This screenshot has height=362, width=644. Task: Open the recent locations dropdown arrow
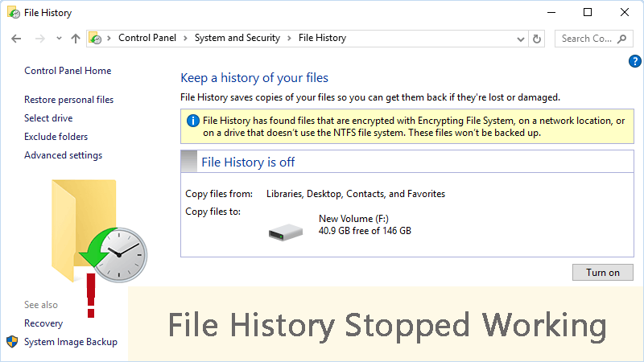click(59, 38)
